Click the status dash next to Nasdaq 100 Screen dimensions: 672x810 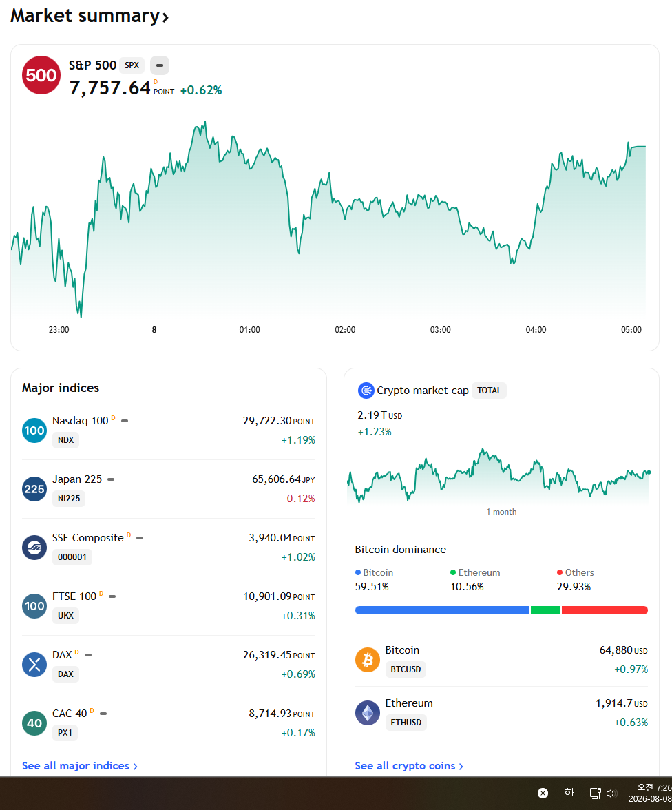pos(125,421)
